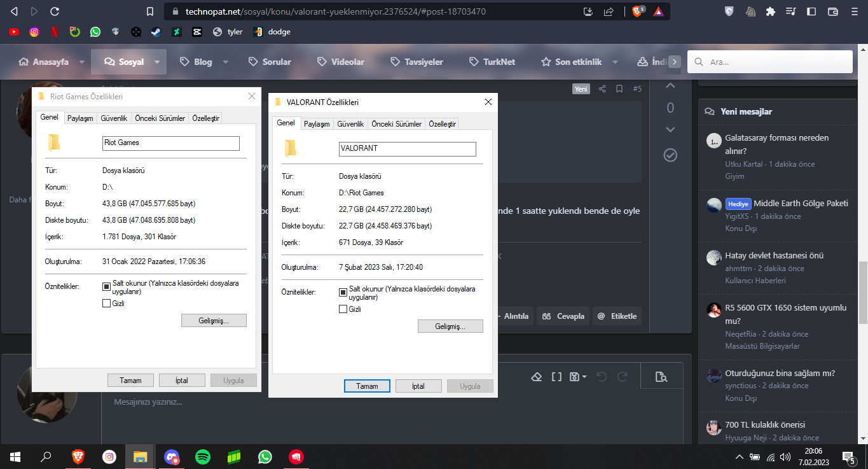Upvote the post with the up arrow
Screen dimensions: 868x469
point(670,87)
